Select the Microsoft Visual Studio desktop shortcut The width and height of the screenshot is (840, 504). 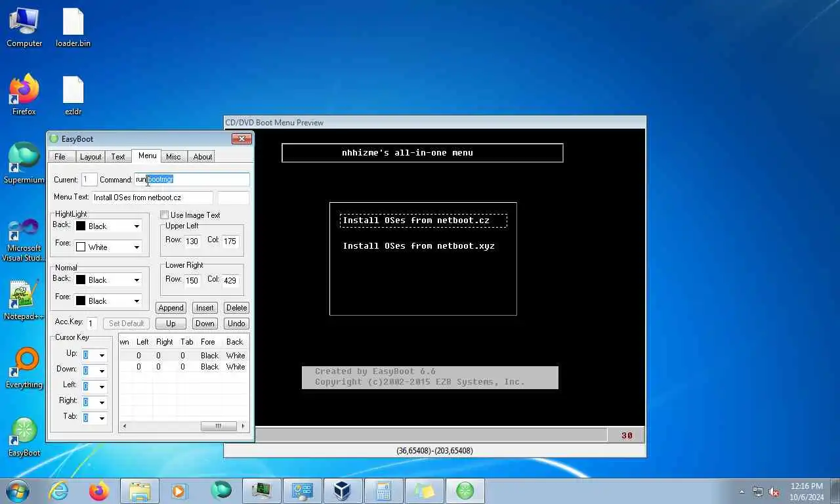tap(24, 240)
